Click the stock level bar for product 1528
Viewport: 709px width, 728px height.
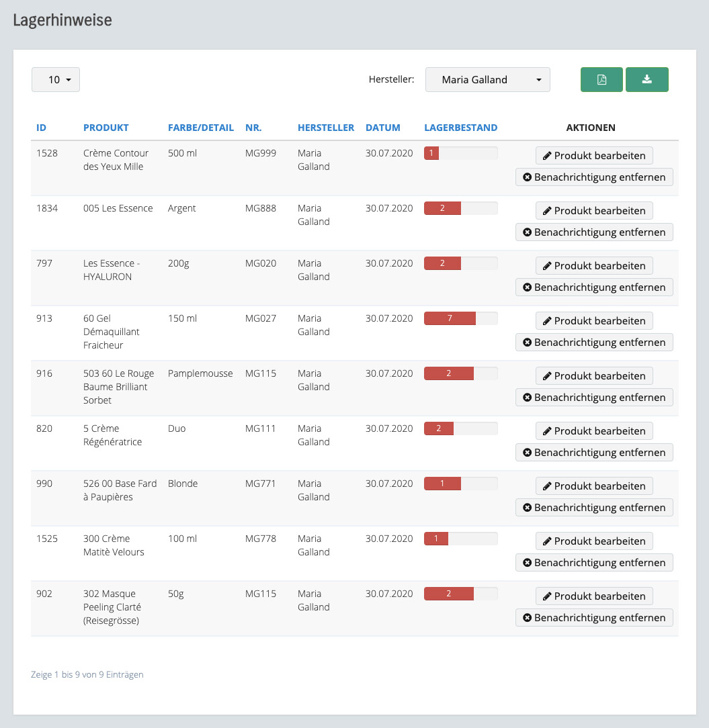460,153
